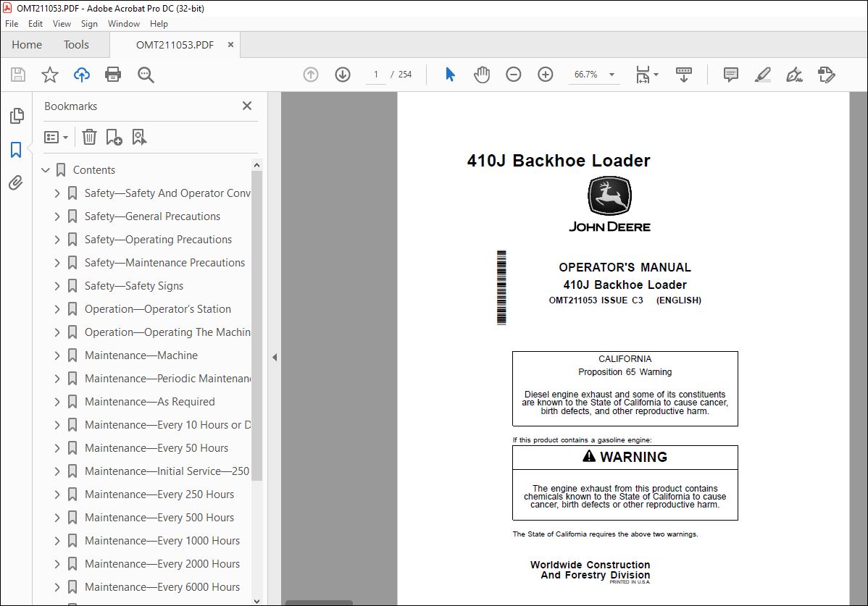Open Maintenance—Every 500 Hours bookmark
868x606 pixels.
[x=159, y=518]
